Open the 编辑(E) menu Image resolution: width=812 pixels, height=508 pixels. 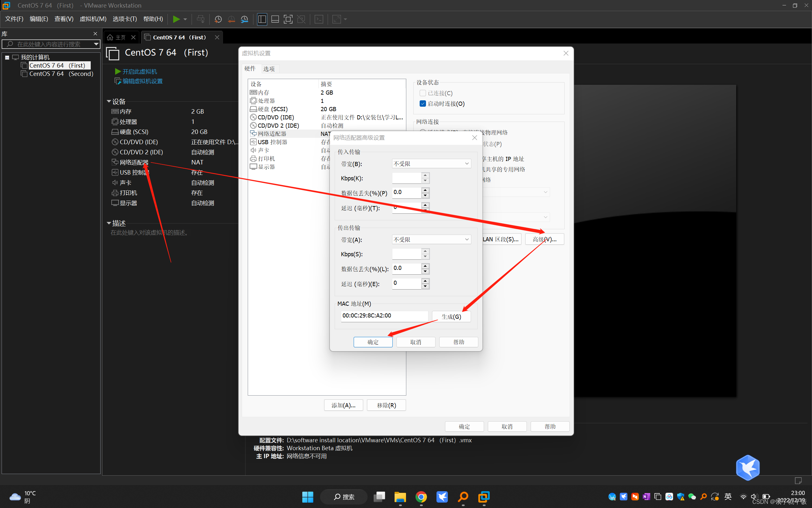pos(39,19)
